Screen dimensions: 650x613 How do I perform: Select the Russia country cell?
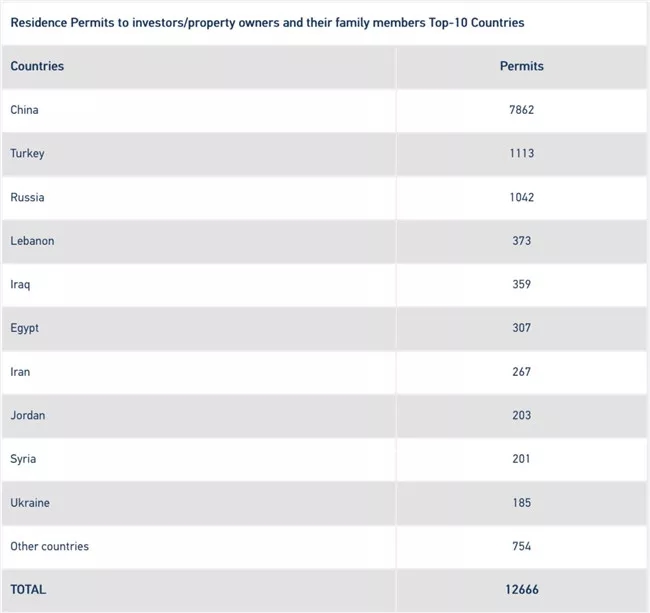coord(27,197)
